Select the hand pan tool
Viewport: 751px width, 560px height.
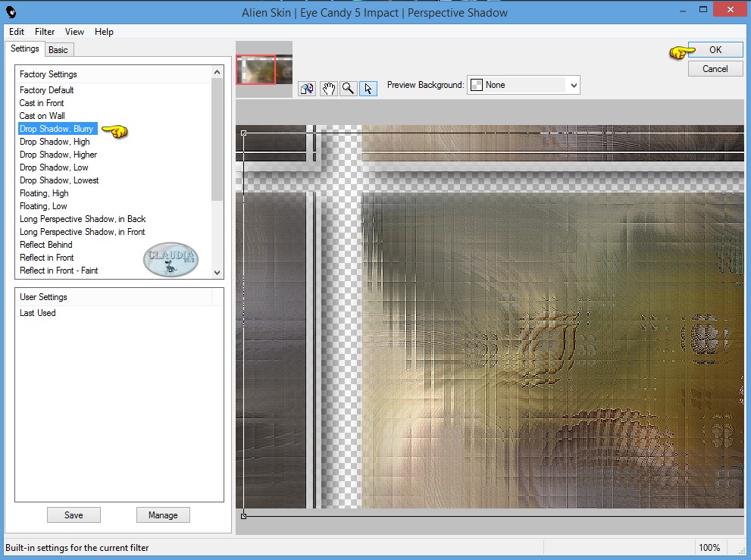329,89
